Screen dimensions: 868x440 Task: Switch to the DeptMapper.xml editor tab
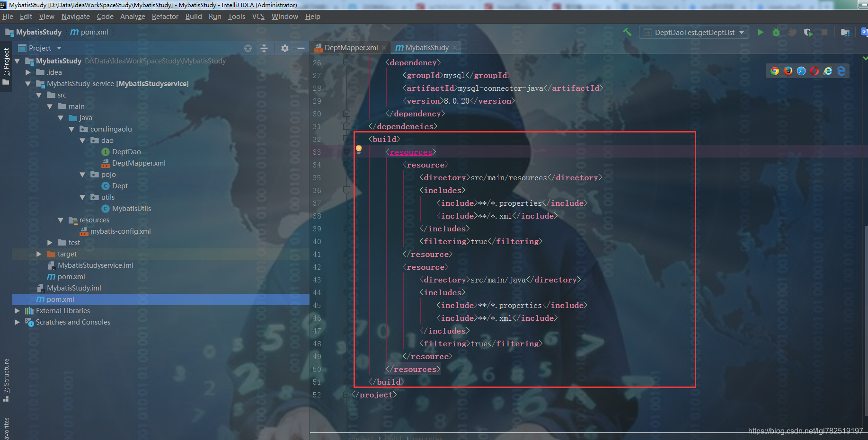point(351,48)
